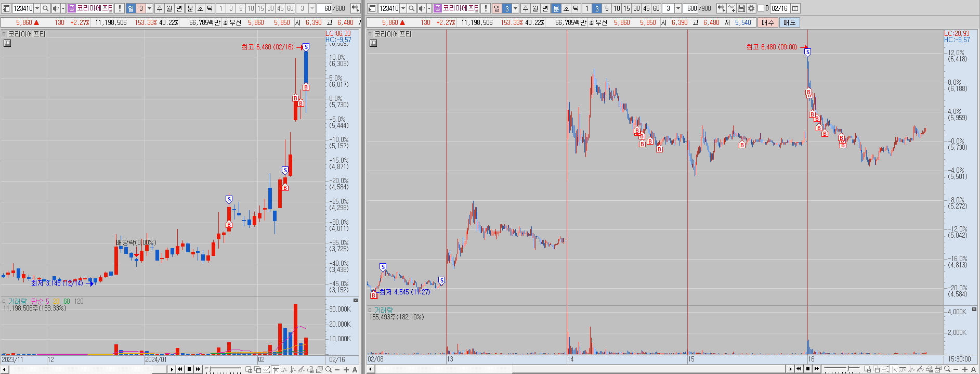Open the disabled interval dropdown in left chart
Viewport: 980px width, 374px height.
pyautogui.click(x=312, y=8)
